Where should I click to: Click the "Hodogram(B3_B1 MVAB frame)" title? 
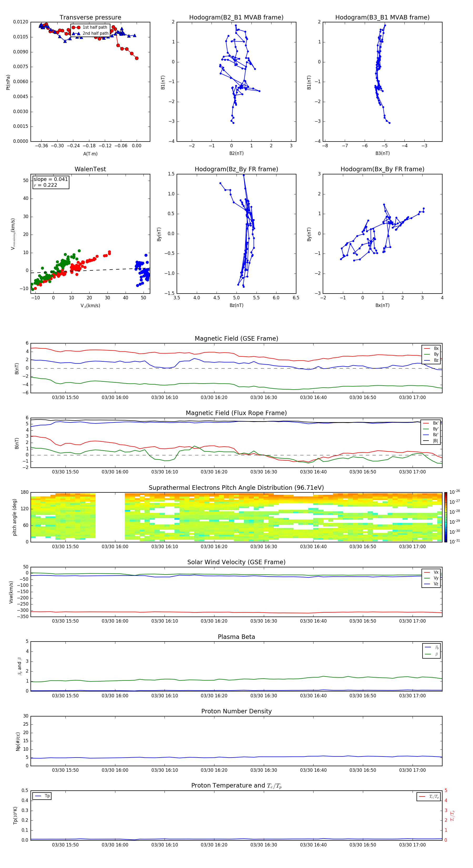(382, 18)
